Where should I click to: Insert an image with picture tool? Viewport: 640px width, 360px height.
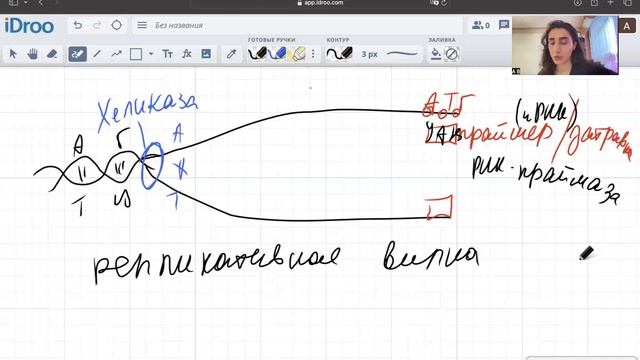pos(206,54)
